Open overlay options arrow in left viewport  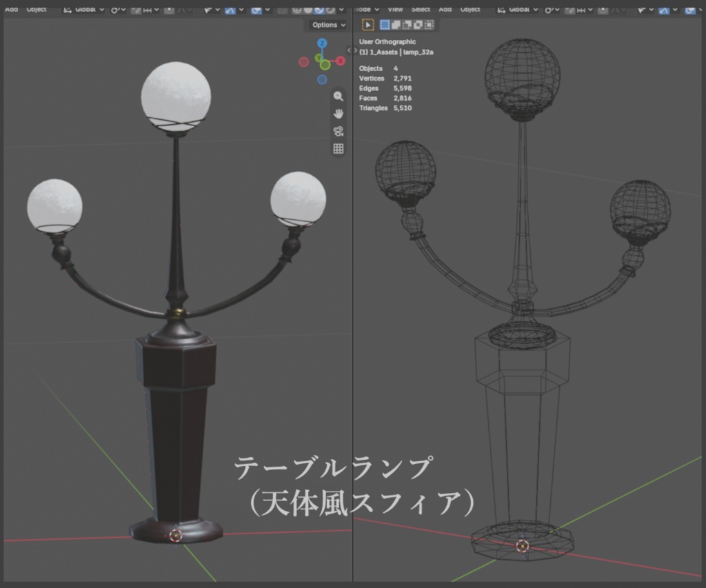point(268,10)
